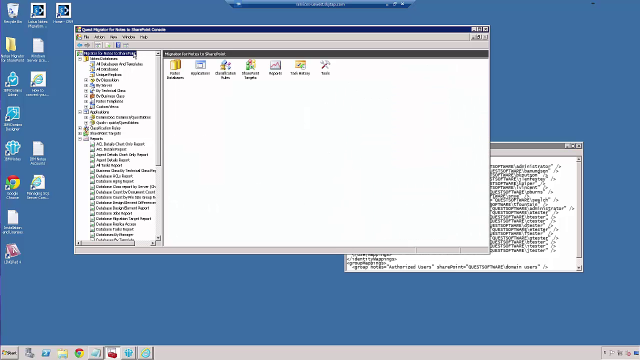The height and width of the screenshot is (360, 640).
Task: Click the Authorized Users group line in XML window
Action: [x=450, y=267]
